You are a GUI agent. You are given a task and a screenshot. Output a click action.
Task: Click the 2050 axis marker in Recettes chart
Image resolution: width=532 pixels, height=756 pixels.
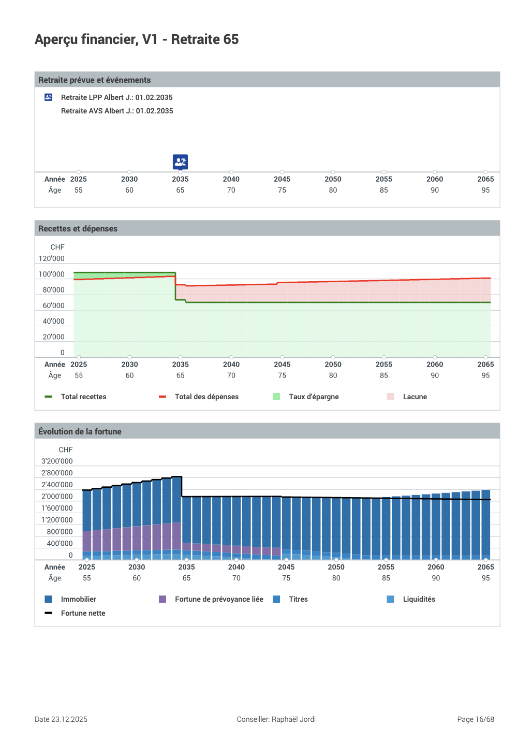333,357
